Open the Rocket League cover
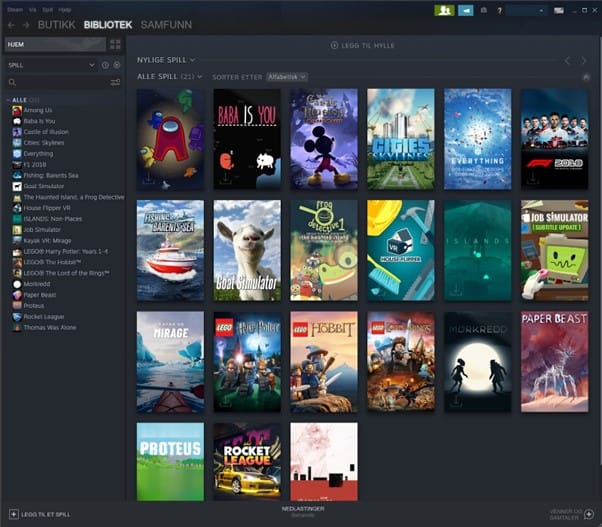This screenshot has width=602, height=527. point(247,462)
